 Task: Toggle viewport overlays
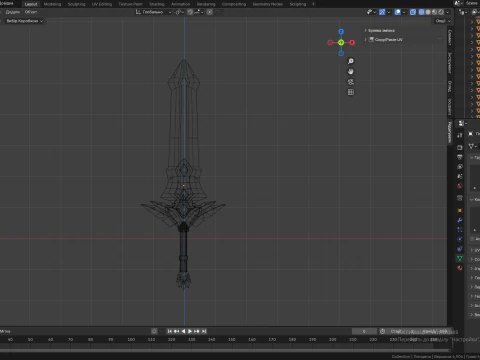(x=398, y=12)
